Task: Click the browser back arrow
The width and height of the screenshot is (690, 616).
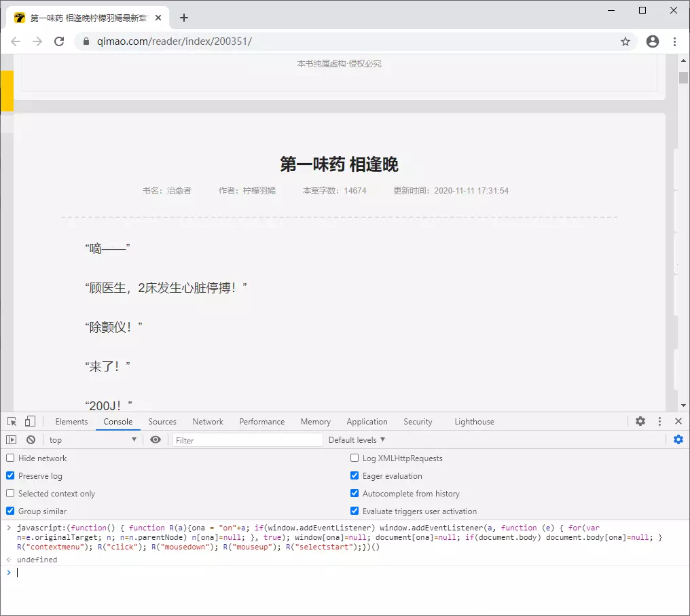Action: pyautogui.click(x=16, y=41)
